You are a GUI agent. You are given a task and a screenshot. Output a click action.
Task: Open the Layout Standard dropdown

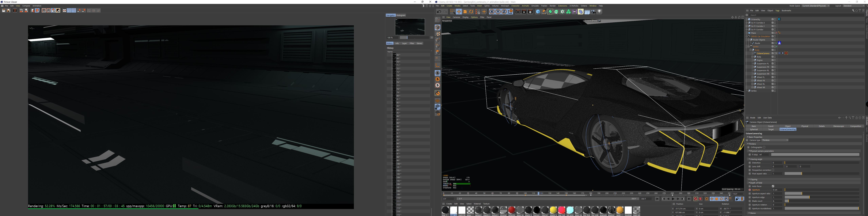click(854, 6)
